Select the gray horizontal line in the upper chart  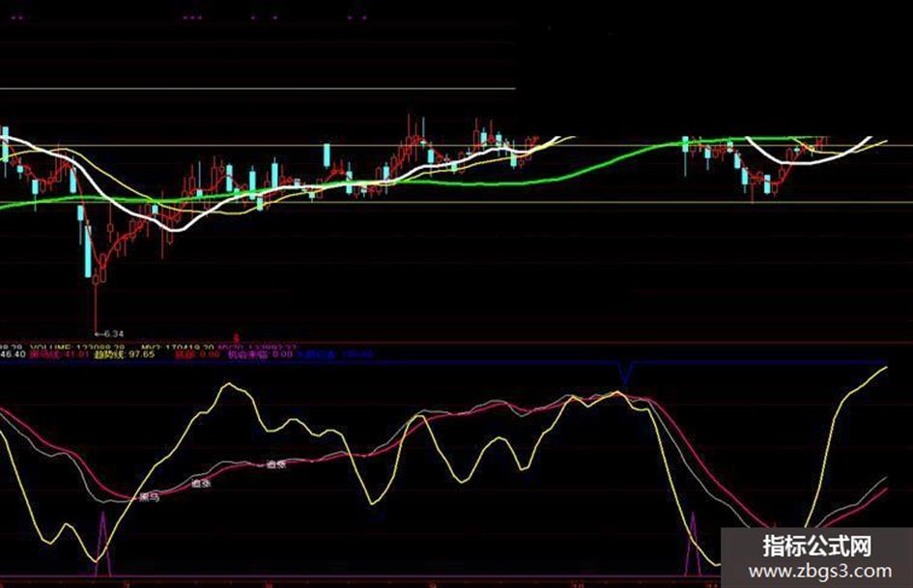click(257, 89)
